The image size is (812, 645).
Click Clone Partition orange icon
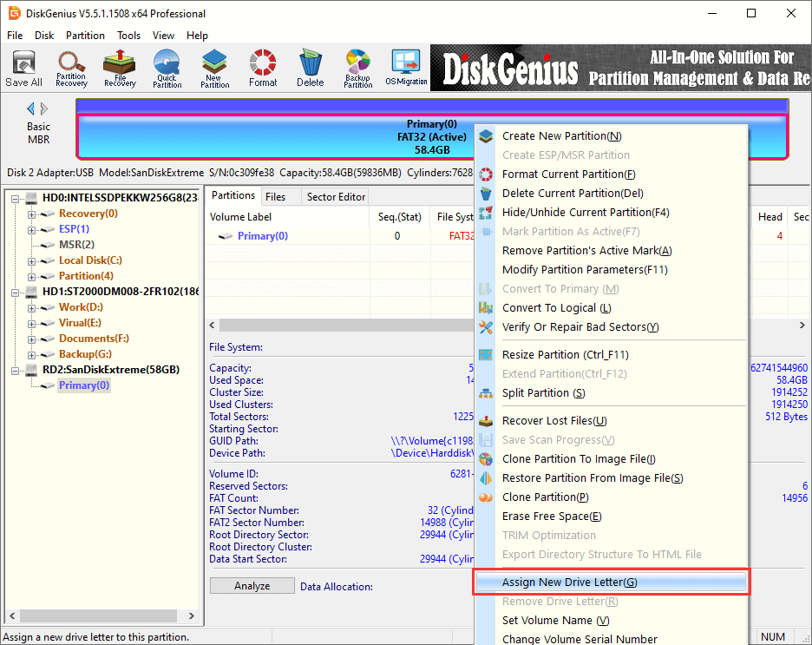(486, 497)
